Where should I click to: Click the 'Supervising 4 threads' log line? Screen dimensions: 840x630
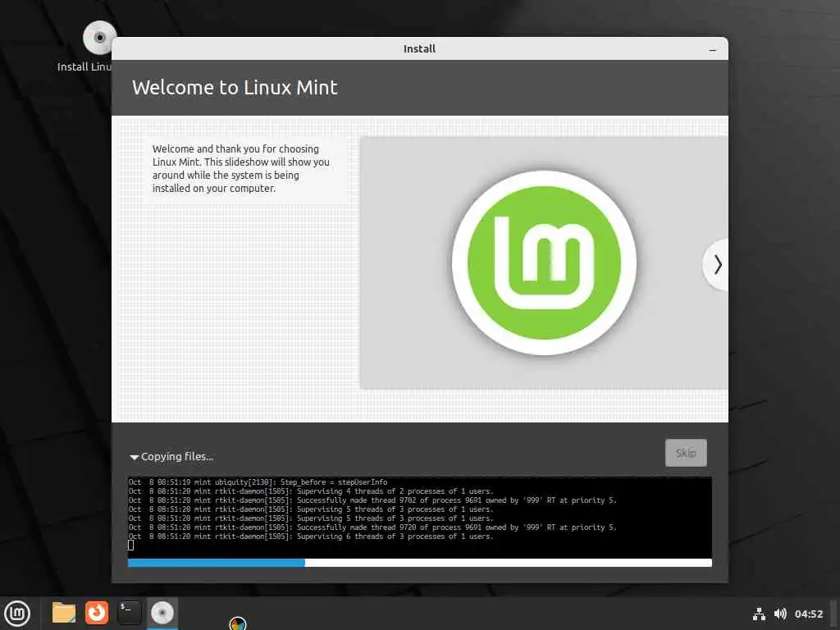pos(311,491)
